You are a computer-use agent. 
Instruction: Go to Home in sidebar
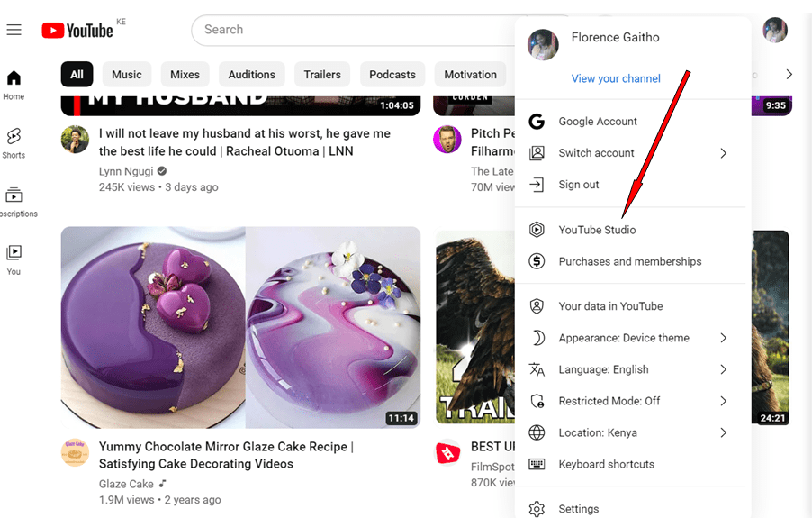tap(14, 85)
